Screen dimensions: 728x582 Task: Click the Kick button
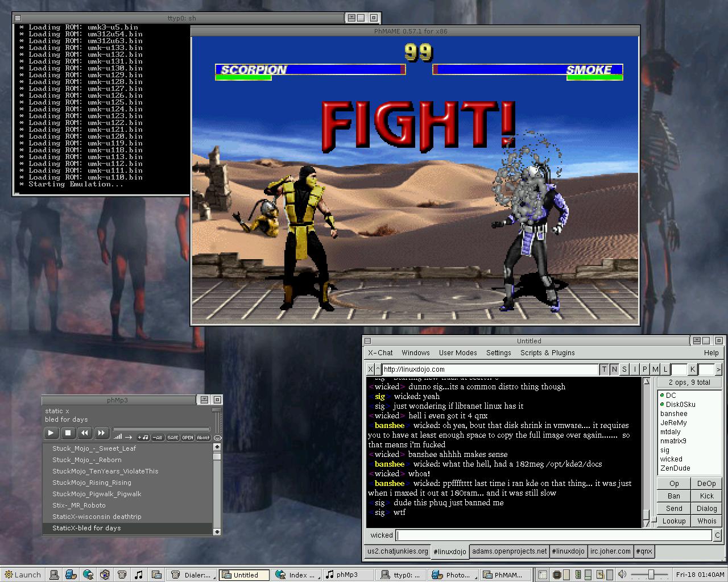pos(707,496)
